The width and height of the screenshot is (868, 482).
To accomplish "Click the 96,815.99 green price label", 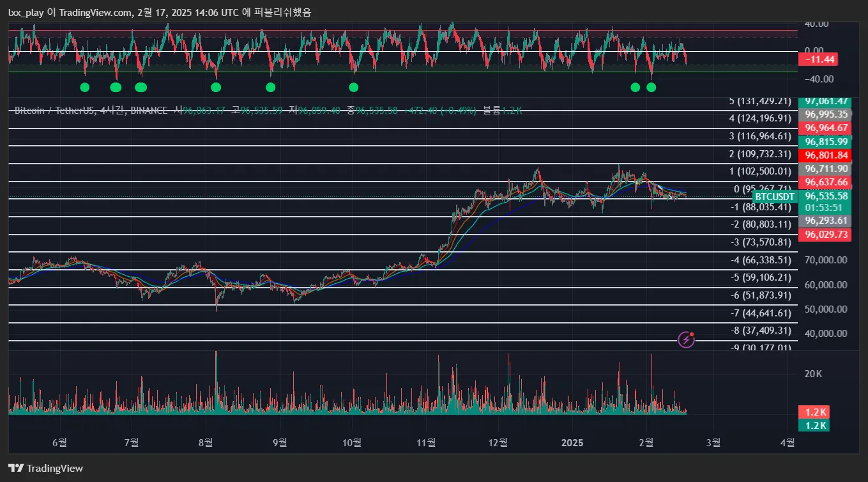I will point(826,142).
